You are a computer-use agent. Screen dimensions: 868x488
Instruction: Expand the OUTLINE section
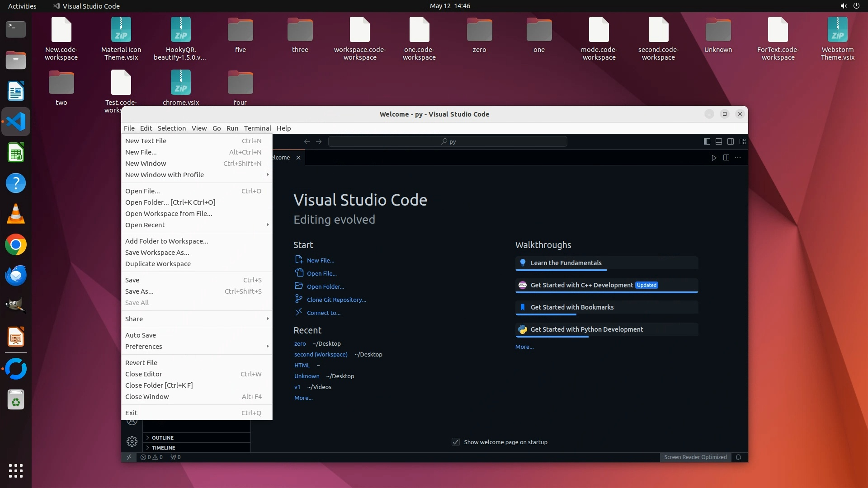(163, 438)
